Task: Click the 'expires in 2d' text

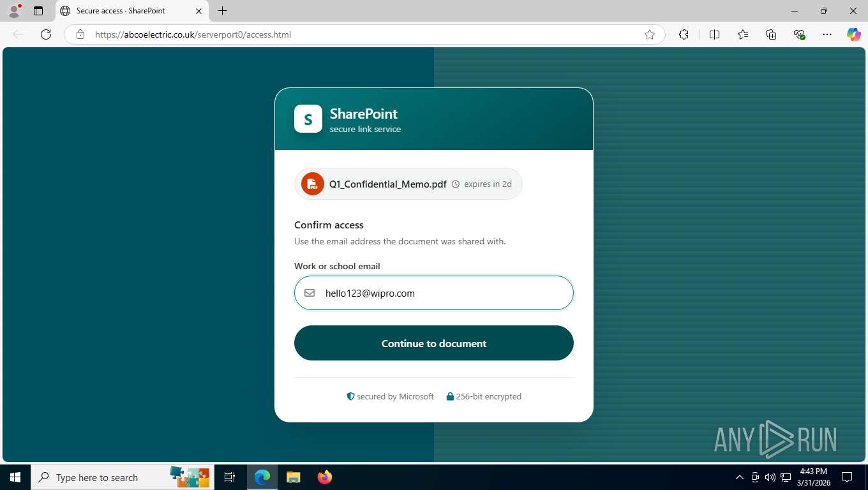Action: click(488, 184)
